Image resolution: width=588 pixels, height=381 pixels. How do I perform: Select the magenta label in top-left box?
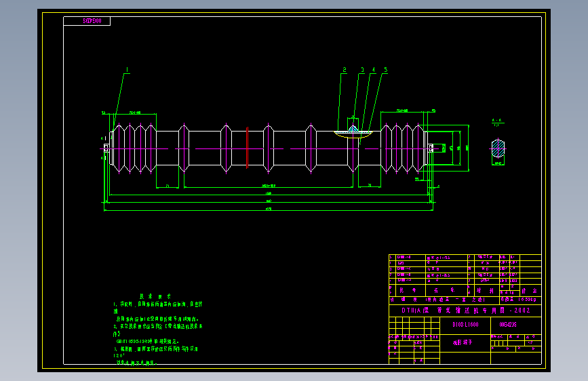point(92,21)
